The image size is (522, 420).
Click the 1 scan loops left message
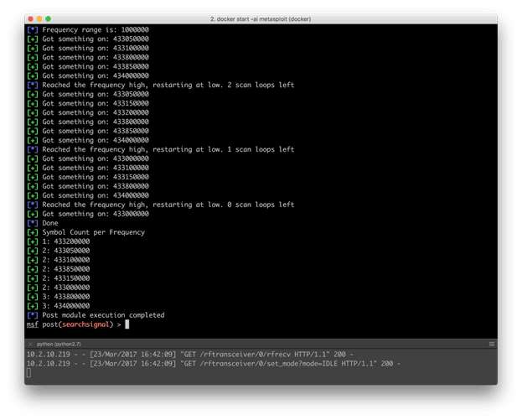159,149
